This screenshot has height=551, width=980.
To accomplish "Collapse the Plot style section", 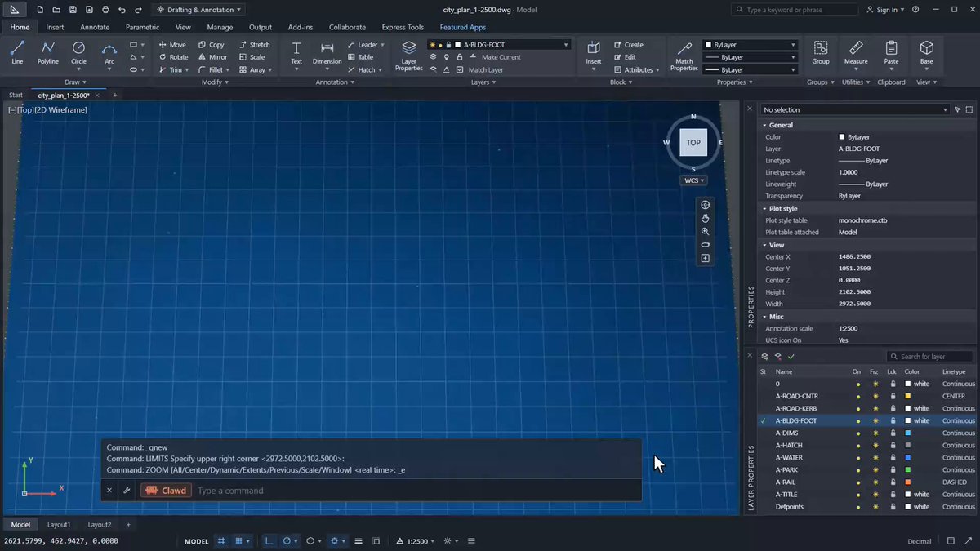I will coord(764,209).
